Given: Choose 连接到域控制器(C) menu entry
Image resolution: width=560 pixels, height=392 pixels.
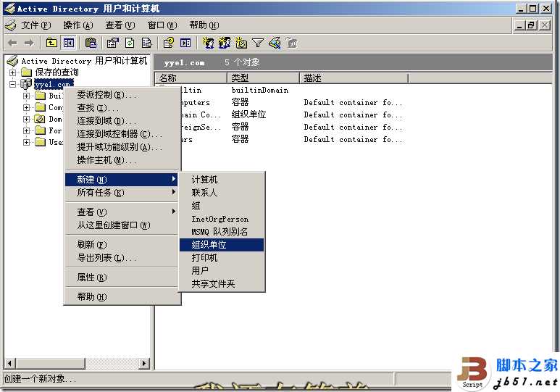Looking at the screenshot, I should [x=122, y=134].
